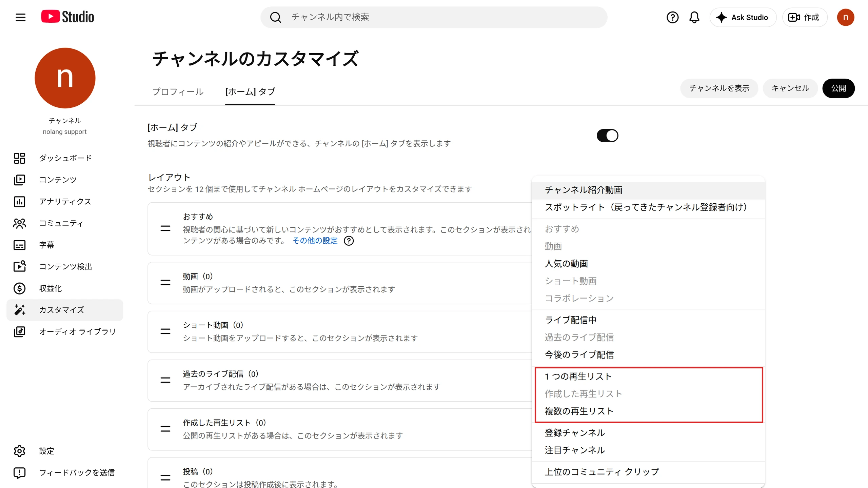This screenshot has height=488, width=868.
Task: Choose 上位のコミュニティ クリップ from the menu
Action: (x=648, y=472)
